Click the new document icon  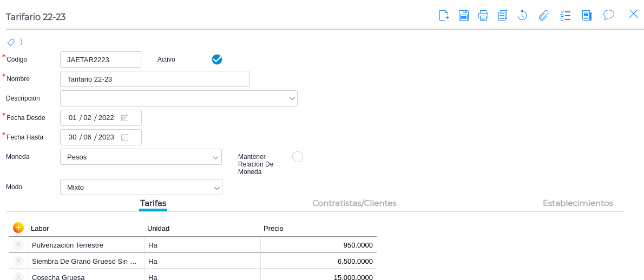coord(444,15)
